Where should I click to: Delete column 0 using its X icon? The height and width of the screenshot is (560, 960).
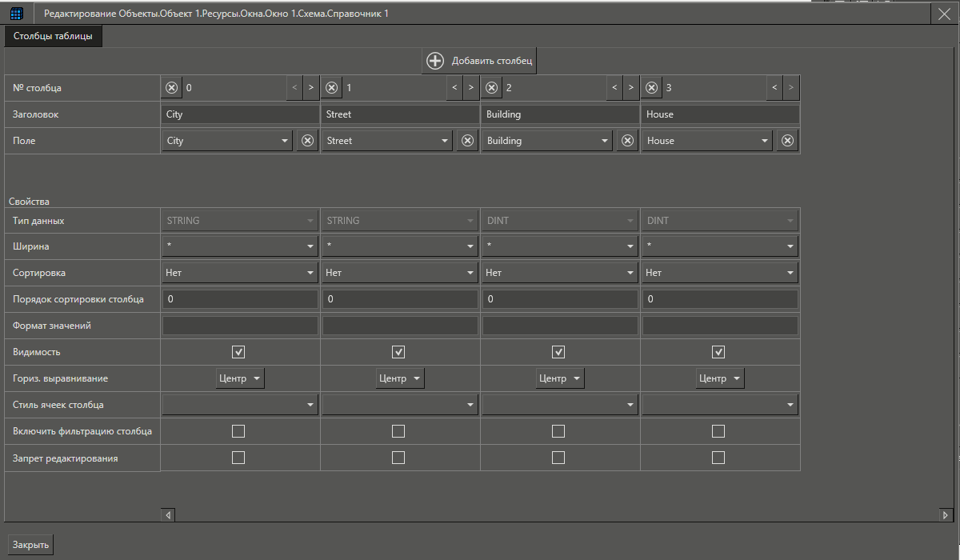pyautogui.click(x=172, y=88)
